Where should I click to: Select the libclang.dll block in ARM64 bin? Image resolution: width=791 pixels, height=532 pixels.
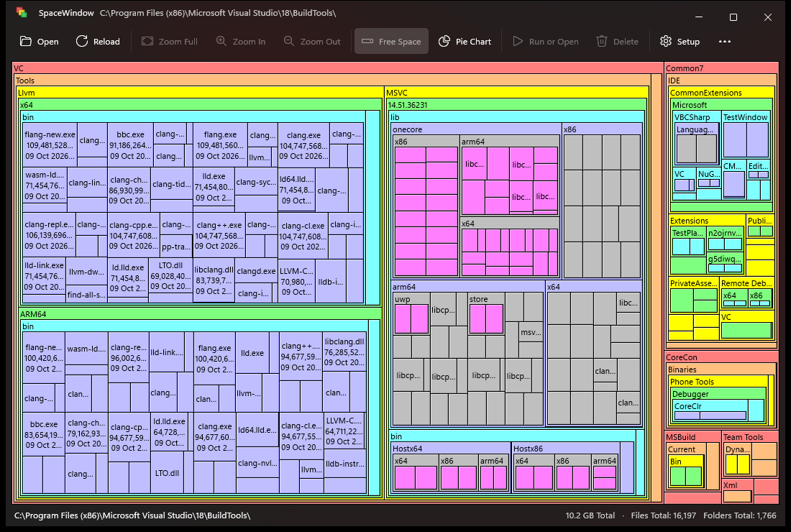coord(344,352)
